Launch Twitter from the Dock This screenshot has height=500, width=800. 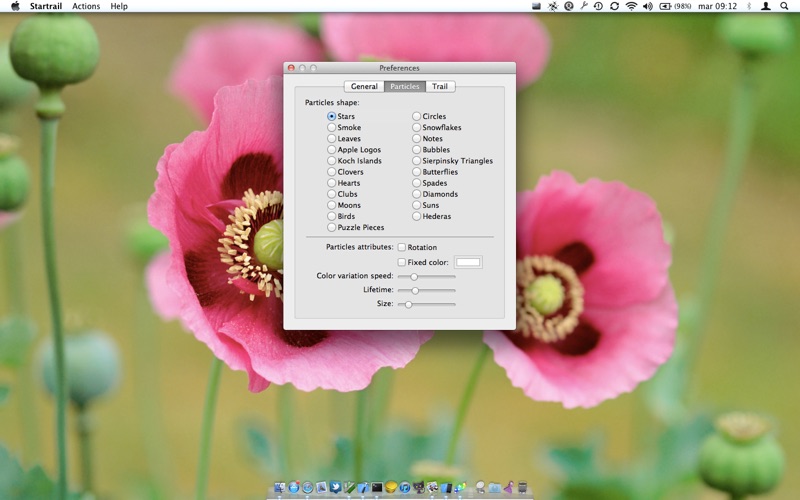coord(335,488)
